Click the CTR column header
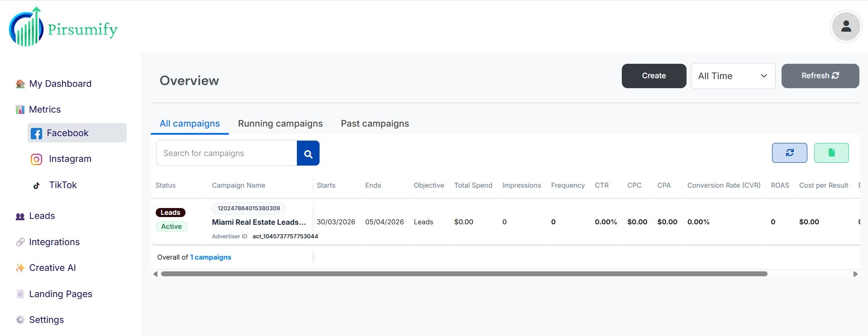This screenshot has height=336, width=868. 601,185
